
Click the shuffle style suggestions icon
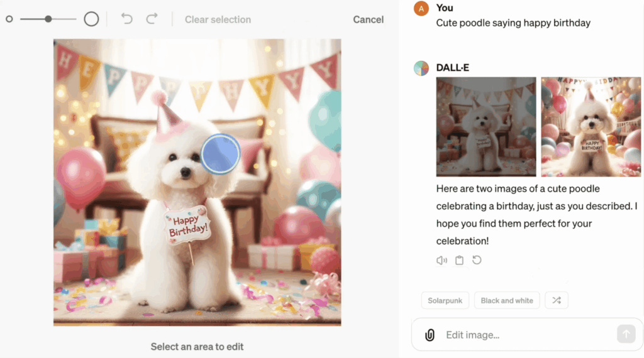(557, 300)
